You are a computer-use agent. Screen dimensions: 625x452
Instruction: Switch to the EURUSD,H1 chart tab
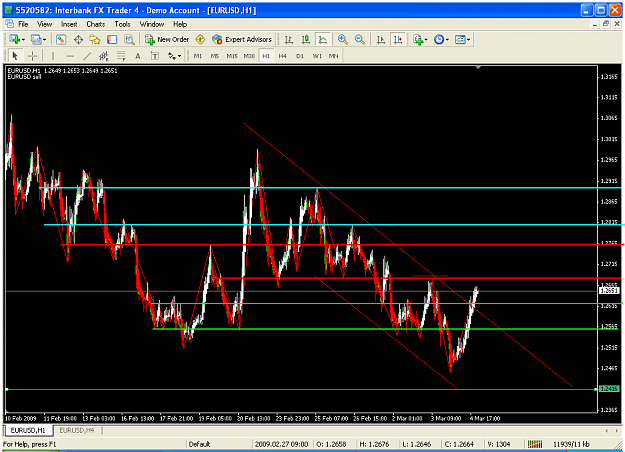[28, 430]
